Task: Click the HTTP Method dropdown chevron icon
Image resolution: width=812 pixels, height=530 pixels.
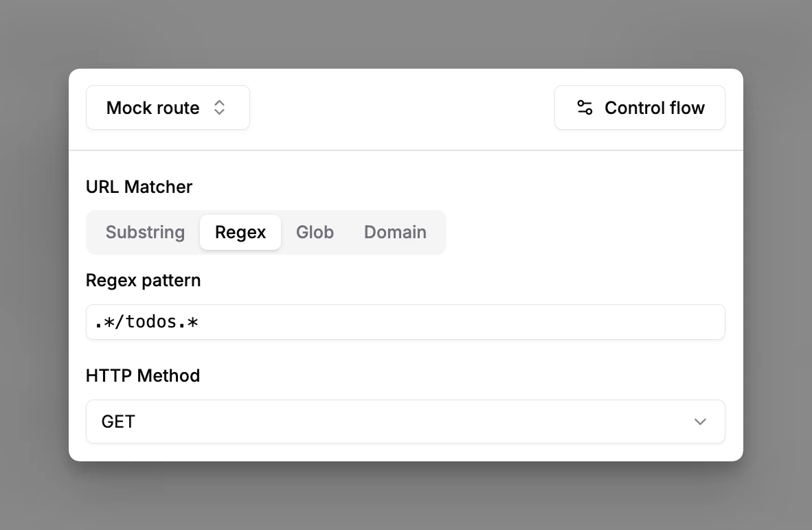Action: (700, 422)
